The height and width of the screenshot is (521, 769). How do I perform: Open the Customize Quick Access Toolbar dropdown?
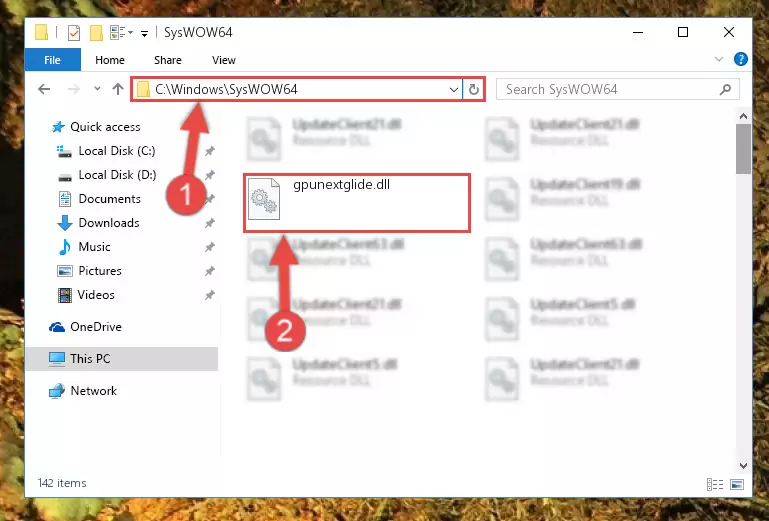(144, 33)
